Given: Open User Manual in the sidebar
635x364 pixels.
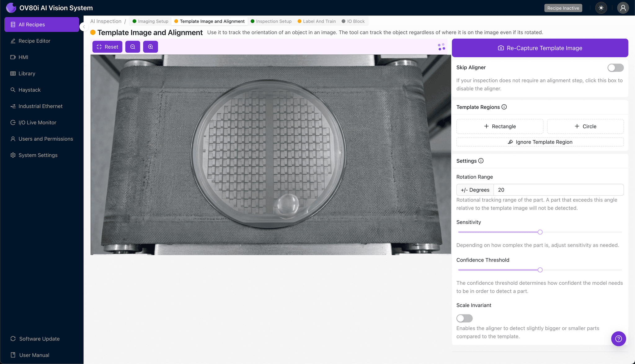Looking at the screenshot, I should (x=42, y=355).
